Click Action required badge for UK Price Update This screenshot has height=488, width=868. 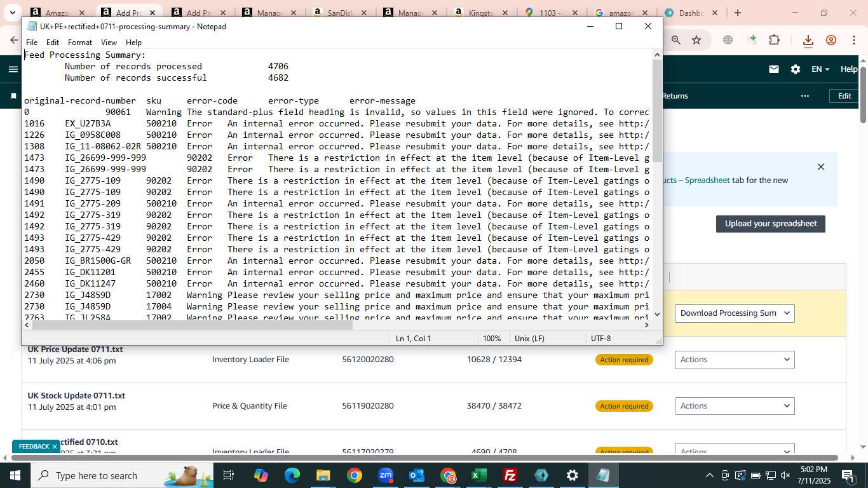click(624, 360)
